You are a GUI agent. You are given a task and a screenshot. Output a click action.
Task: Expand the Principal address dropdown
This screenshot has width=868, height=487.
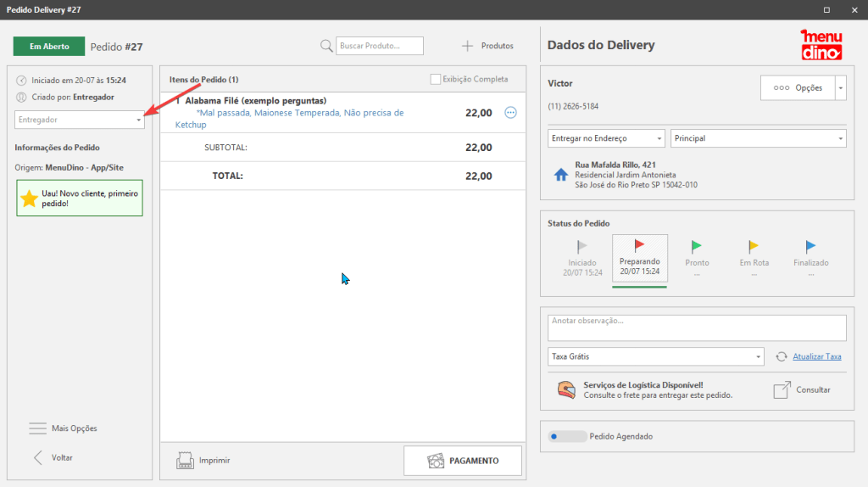(x=759, y=138)
